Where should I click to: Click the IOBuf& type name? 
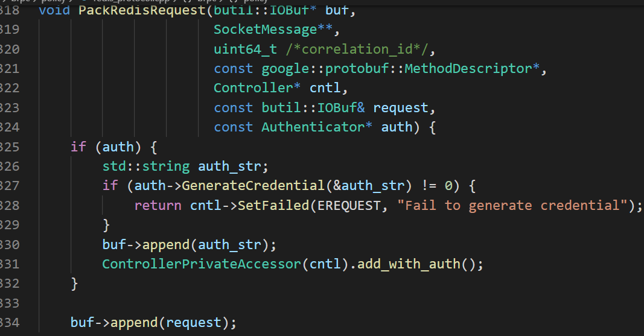[x=341, y=107]
